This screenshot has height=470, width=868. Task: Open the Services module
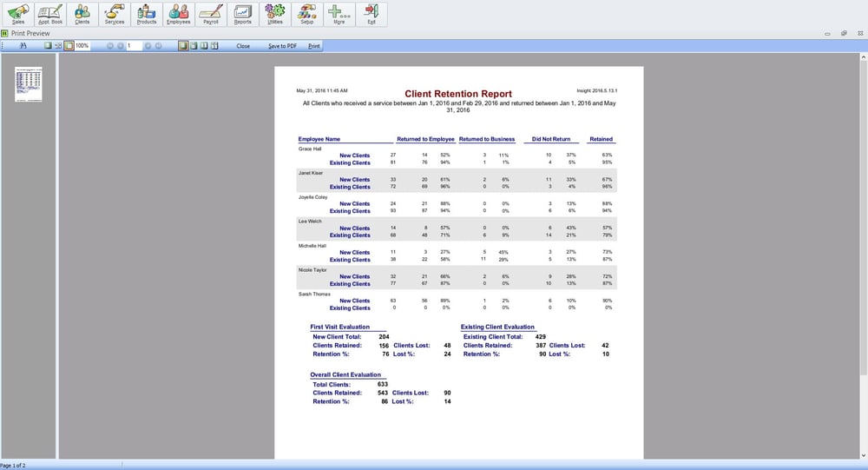115,14
